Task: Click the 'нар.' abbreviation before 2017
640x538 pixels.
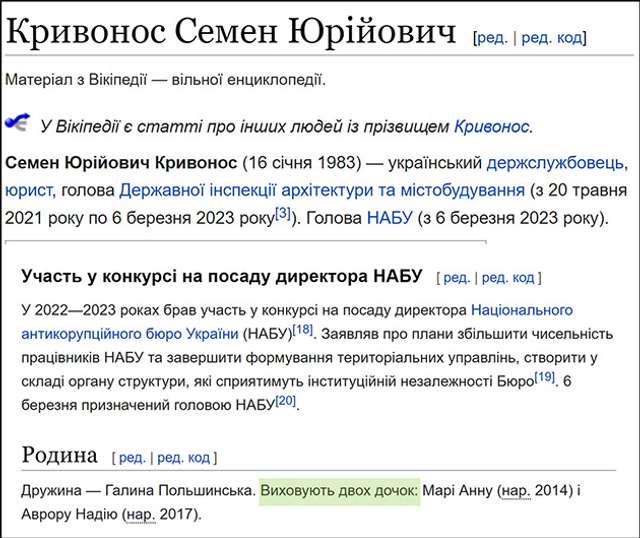Action: tap(140, 515)
